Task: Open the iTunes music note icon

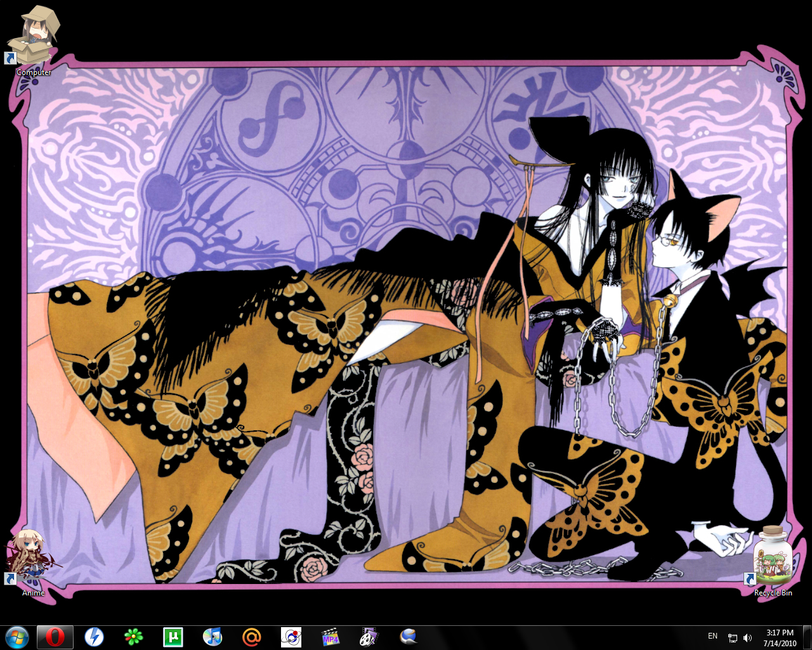Action: (x=213, y=637)
